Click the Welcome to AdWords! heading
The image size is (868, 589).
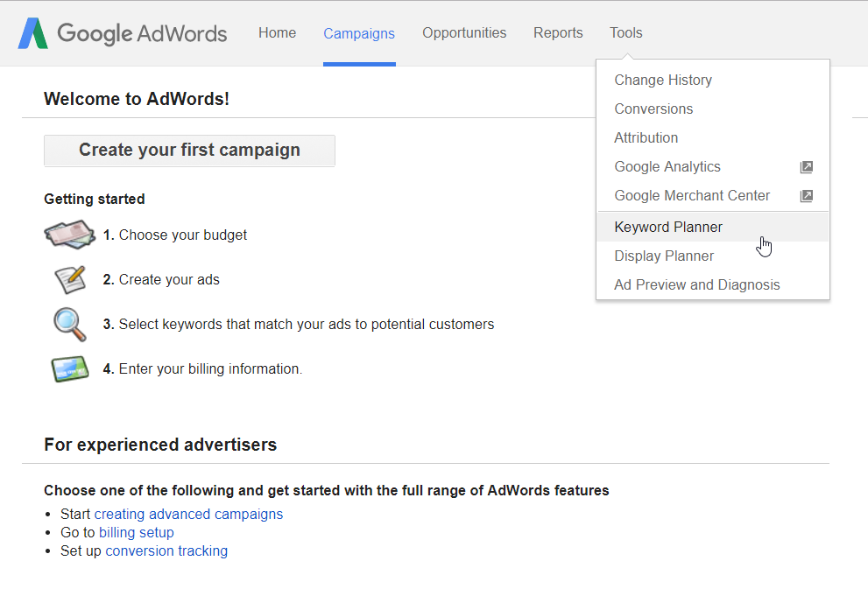[136, 99]
